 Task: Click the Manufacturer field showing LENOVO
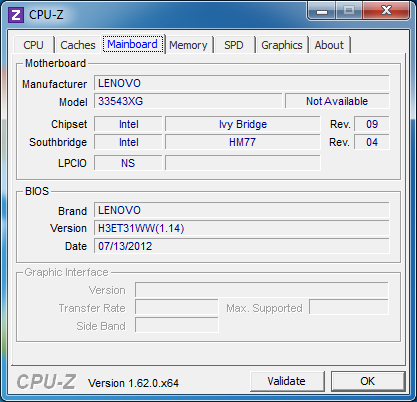click(x=242, y=83)
